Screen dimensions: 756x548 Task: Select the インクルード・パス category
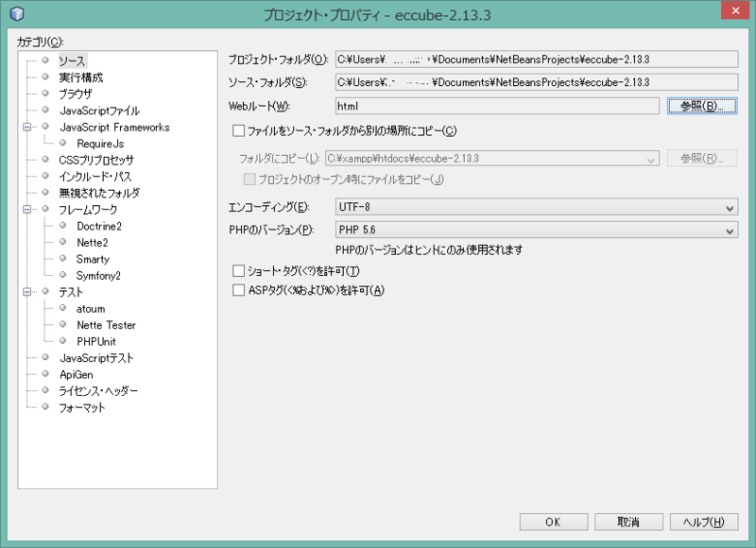(95, 177)
